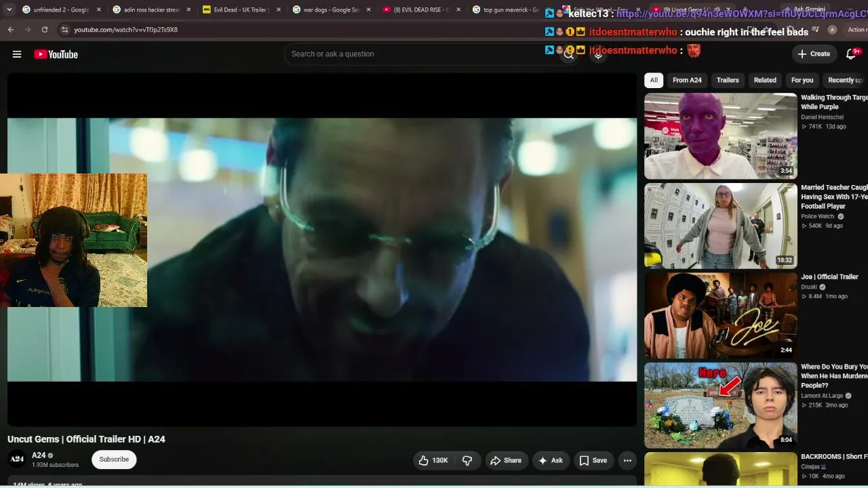Select the 'All' filter chip
This screenshot has height=488, width=868.
click(654, 80)
